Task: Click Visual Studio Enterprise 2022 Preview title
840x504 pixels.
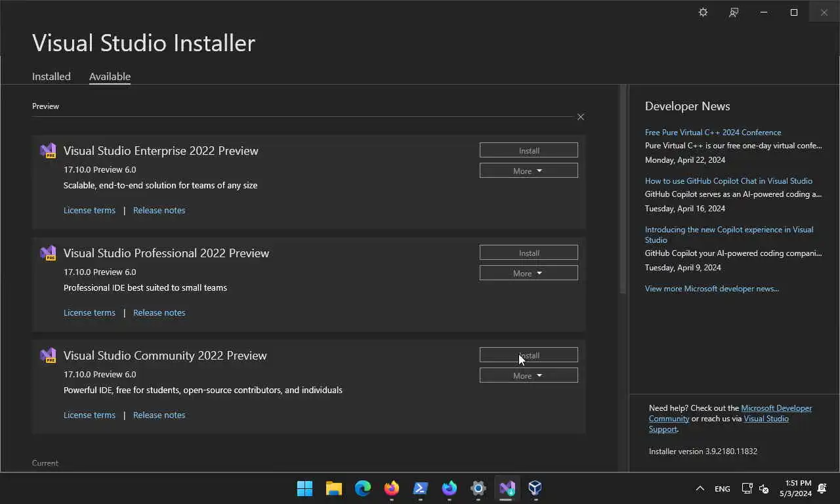Action: tap(161, 150)
